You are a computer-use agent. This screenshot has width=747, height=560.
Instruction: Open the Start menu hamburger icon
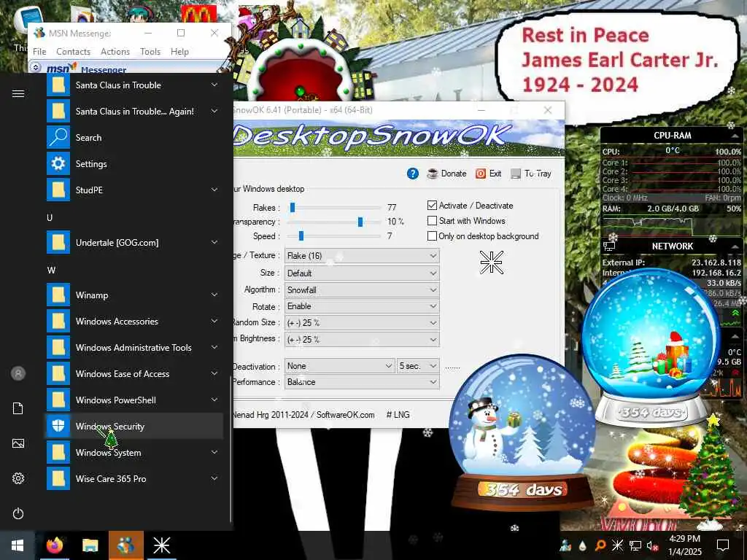tap(18, 93)
